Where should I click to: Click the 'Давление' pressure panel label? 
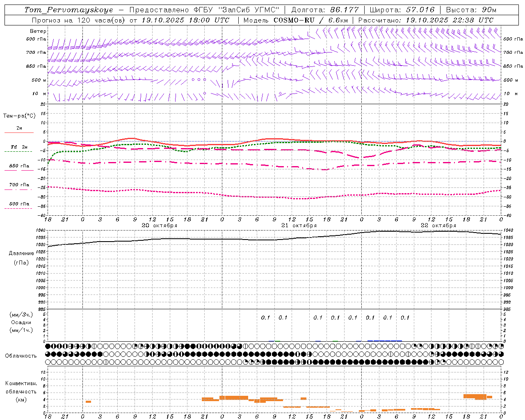click(x=21, y=253)
